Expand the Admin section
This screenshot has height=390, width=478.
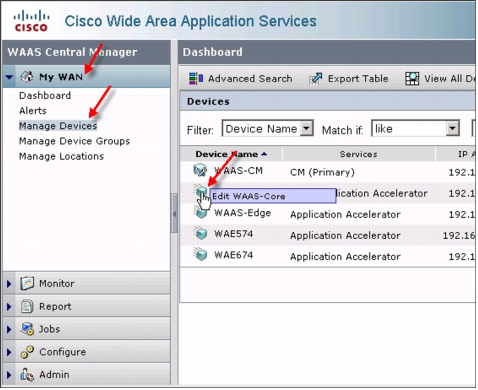tap(9, 375)
